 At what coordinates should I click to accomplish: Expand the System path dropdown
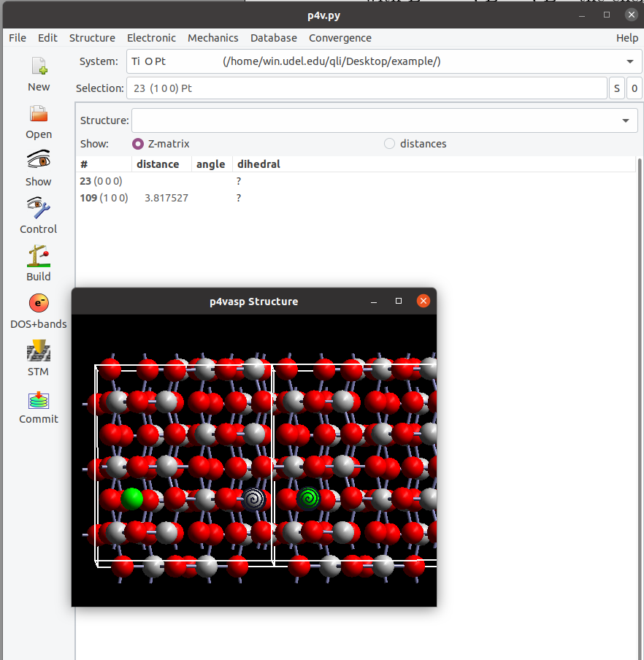[629, 62]
